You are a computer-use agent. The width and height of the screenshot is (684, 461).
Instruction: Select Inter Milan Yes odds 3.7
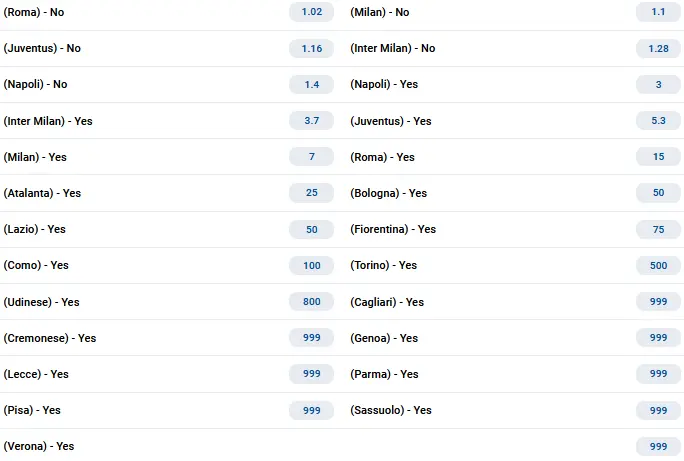[311, 120]
